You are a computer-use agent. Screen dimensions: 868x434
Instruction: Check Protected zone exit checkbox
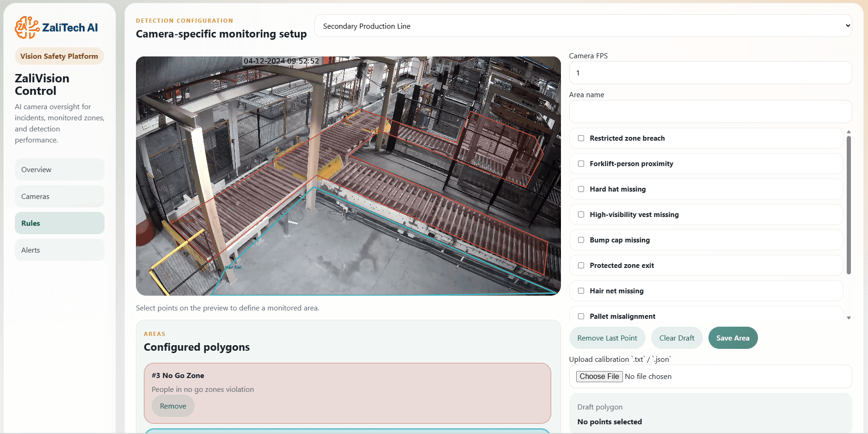581,266
